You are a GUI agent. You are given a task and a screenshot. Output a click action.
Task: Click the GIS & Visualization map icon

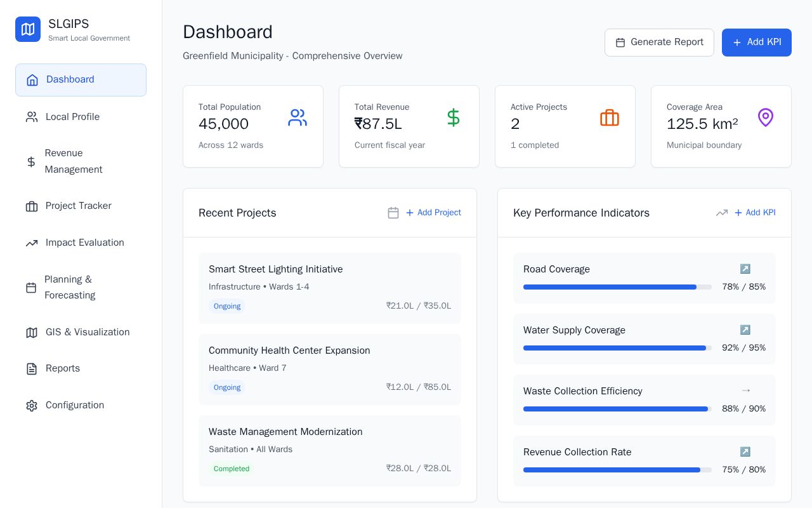coord(32,333)
